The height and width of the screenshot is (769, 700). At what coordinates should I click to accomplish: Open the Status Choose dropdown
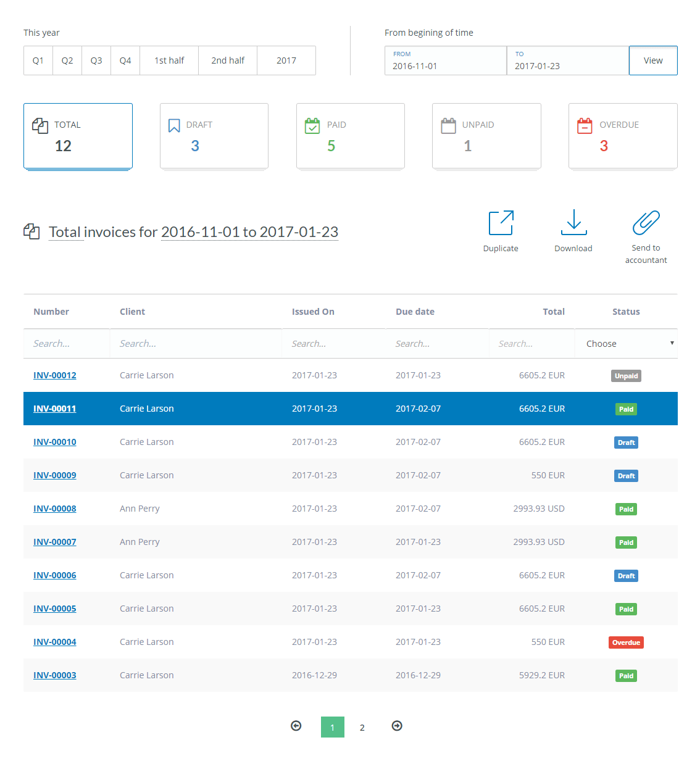coord(626,344)
